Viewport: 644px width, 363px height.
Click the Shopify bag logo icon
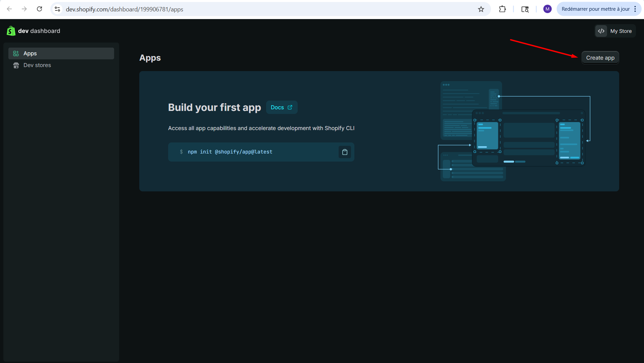(11, 31)
